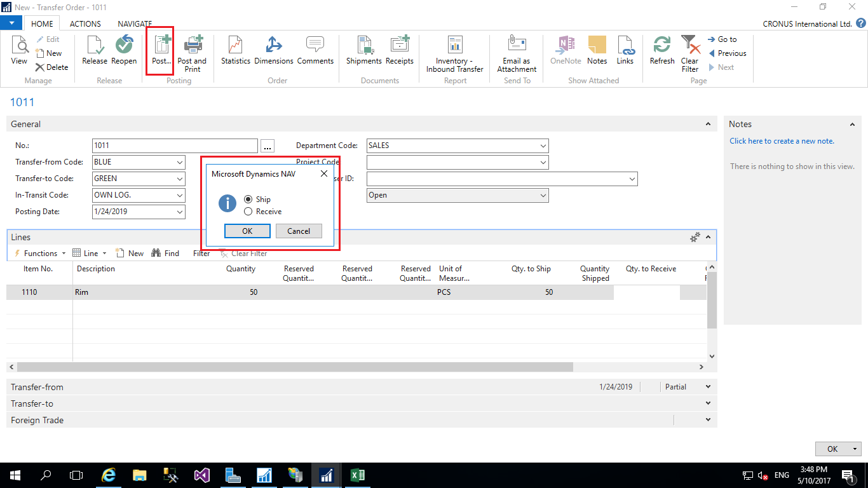The width and height of the screenshot is (868, 488).
Task: Send Email as Attachment
Action: 517,54
